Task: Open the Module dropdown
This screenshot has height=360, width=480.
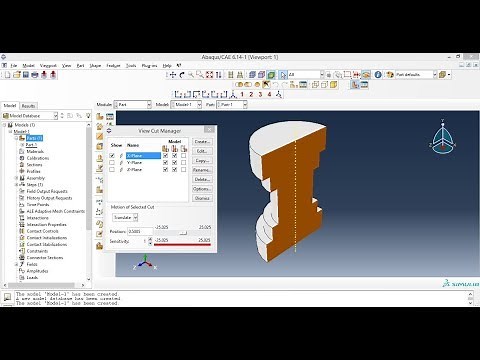Action: (x=133, y=105)
